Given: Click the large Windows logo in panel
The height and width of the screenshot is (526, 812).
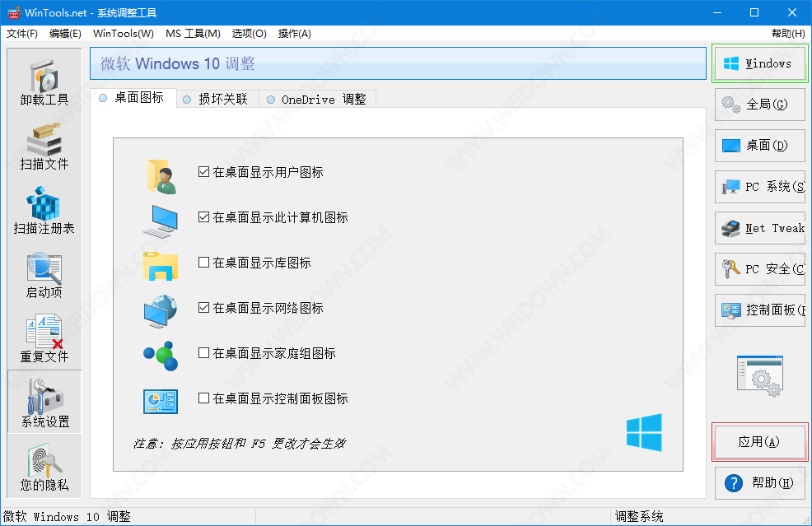Looking at the screenshot, I should click(x=644, y=432).
